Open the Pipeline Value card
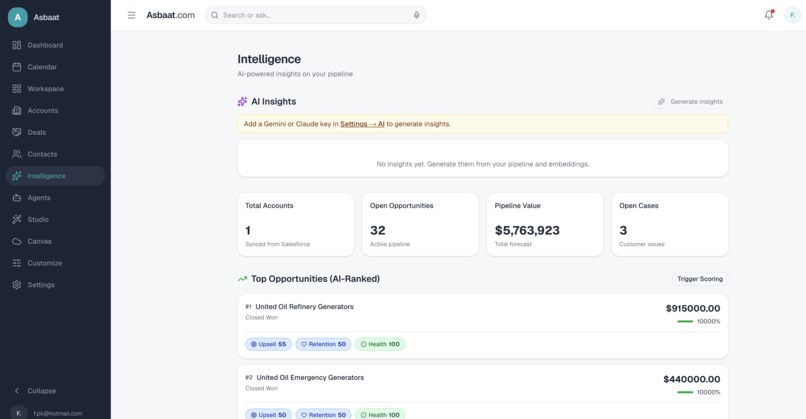The width and height of the screenshot is (806, 419). 545,224
